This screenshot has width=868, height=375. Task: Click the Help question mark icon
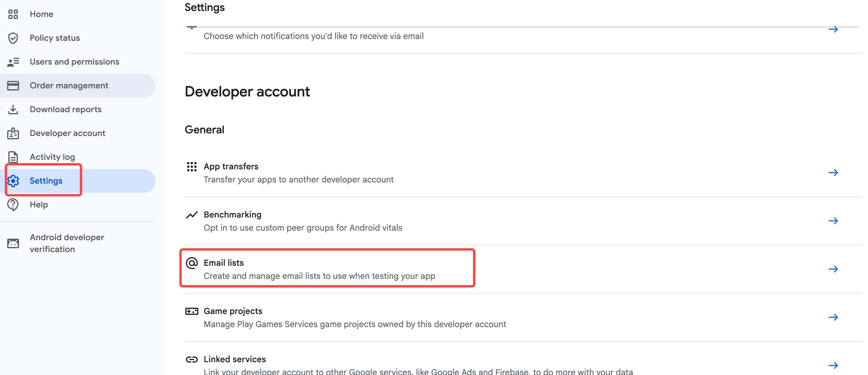[x=13, y=205]
